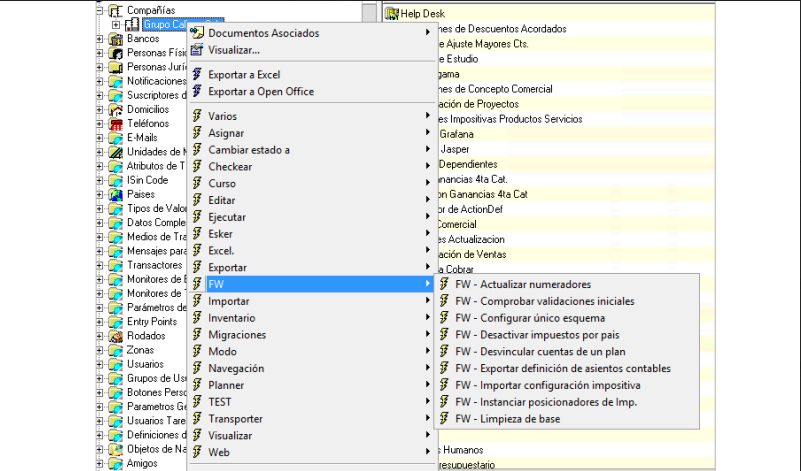Run FW - Desvincular cuentas de un plan
The height and width of the screenshot is (471, 801).
click(x=567, y=351)
